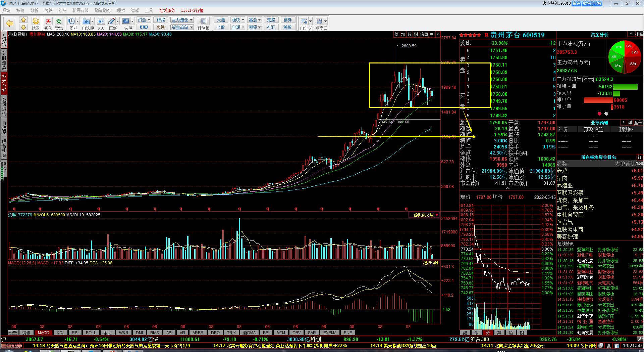Toggle the 虚拟成交量 virtual volume option

click(x=424, y=215)
